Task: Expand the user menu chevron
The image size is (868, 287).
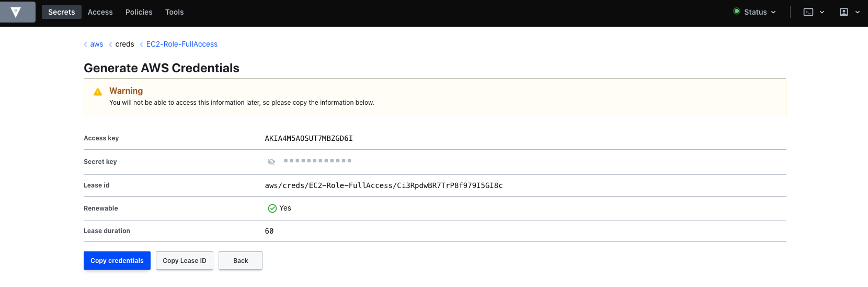Action: (x=858, y=12)
